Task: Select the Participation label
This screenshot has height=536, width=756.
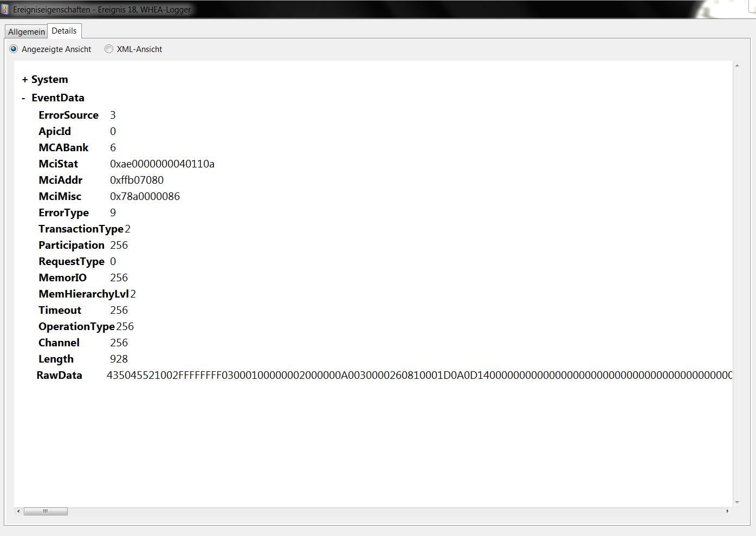Action: coord(72,246)
